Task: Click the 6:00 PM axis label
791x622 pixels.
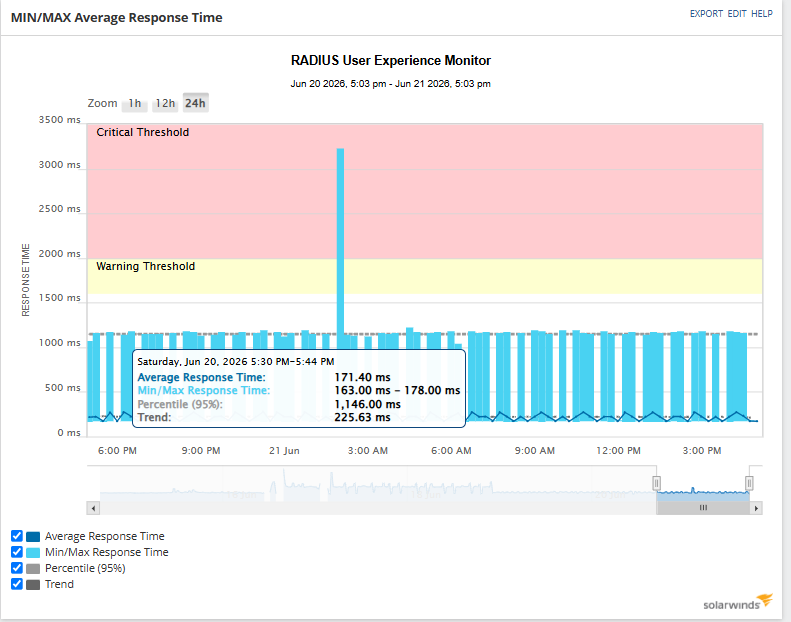Action: tap(117, 450)
